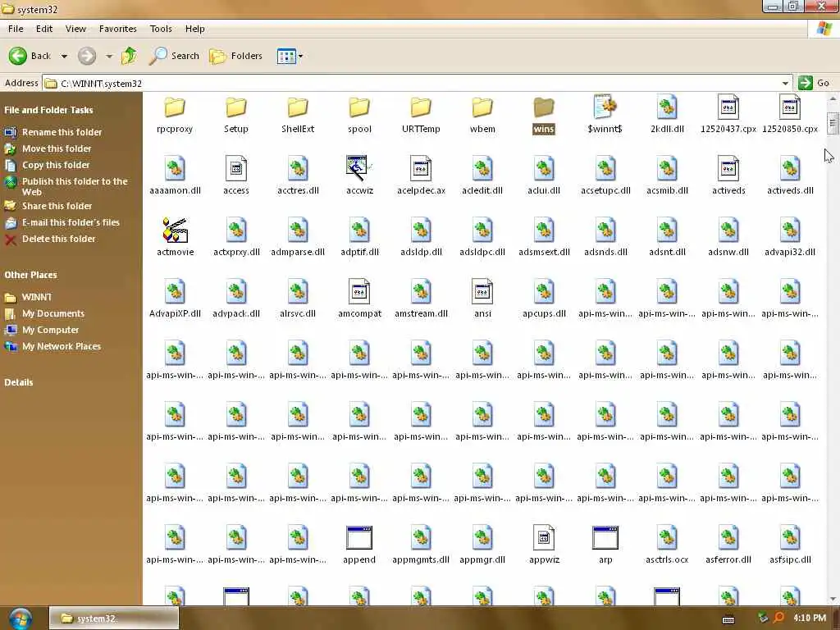This screenshot has width=840, height=630.
Task: Click the Forward navigation arrow icon
Action: 87,56
